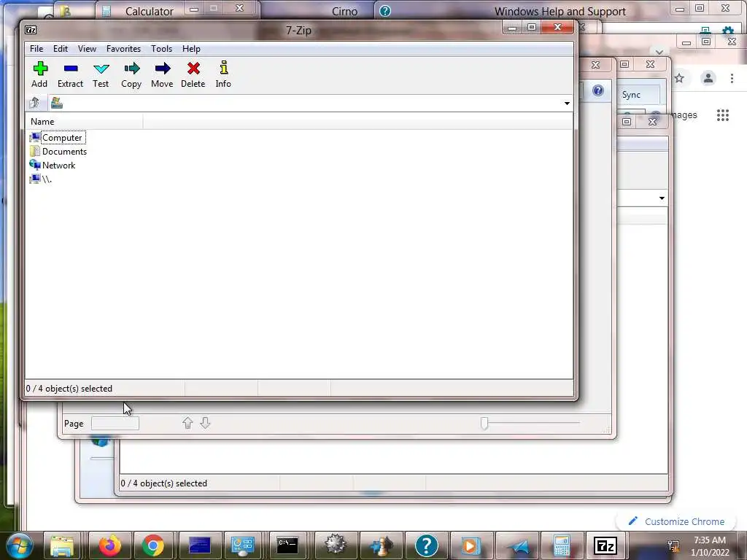
Task: Expand the 7-Zip address bar dropdown
Action: pyautogui.click(x=566, y=104)
